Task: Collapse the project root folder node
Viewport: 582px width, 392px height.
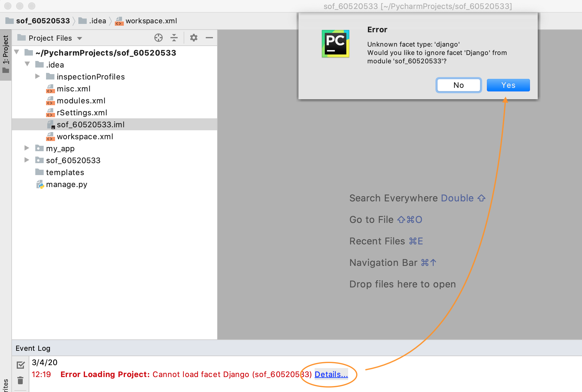Action: tap(17, 52)
